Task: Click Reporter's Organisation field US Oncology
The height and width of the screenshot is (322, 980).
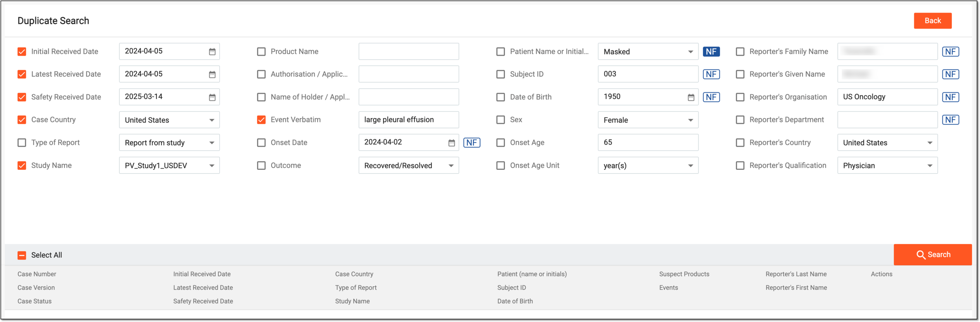Action: pyautogui.click(x=887, y=97)
